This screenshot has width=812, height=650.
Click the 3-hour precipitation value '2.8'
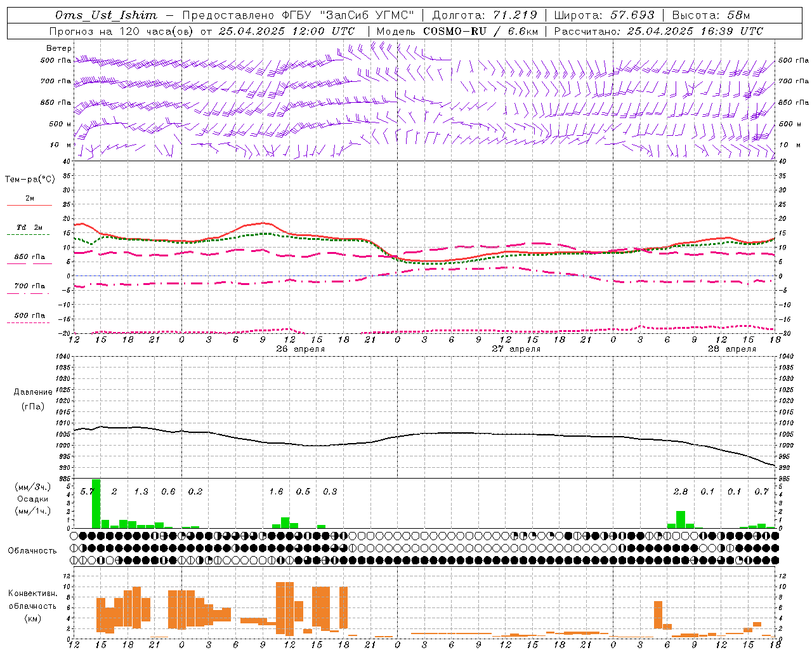[x=681, y=492]
